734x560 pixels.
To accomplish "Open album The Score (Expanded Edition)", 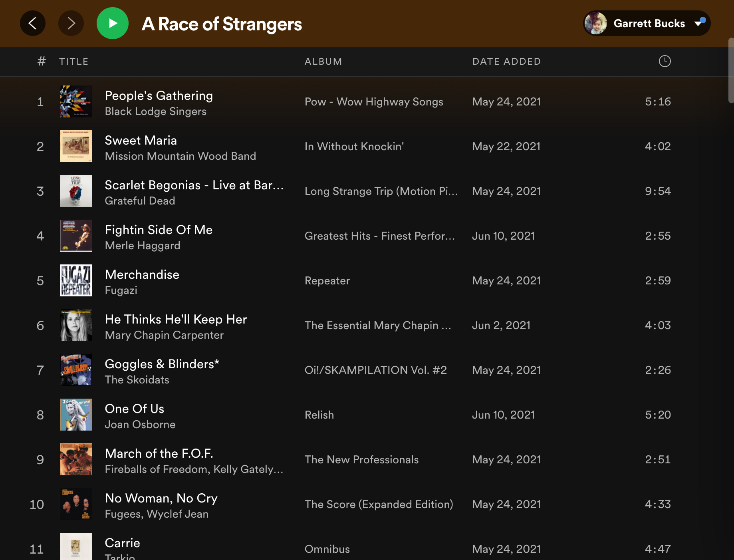I will pos(379,504).
